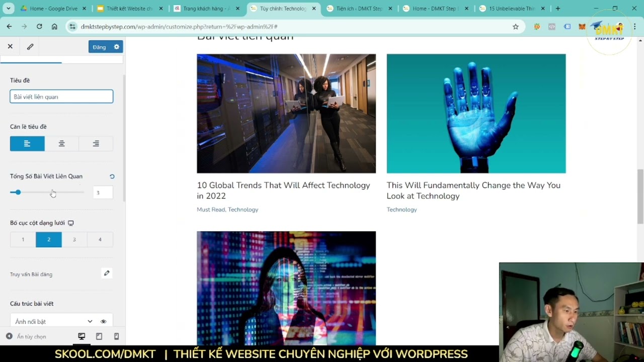Close the customizer with the X icon
Screen dimensions: 644x362
tap(10, 46)
